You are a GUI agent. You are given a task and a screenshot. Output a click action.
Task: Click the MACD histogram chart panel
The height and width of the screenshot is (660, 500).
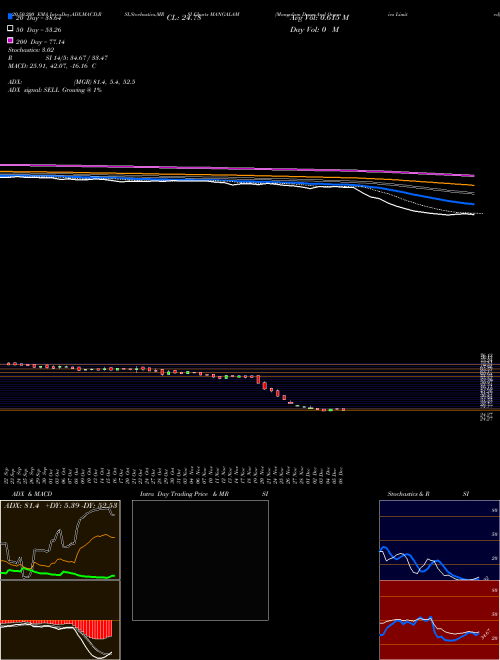[60, 620]
